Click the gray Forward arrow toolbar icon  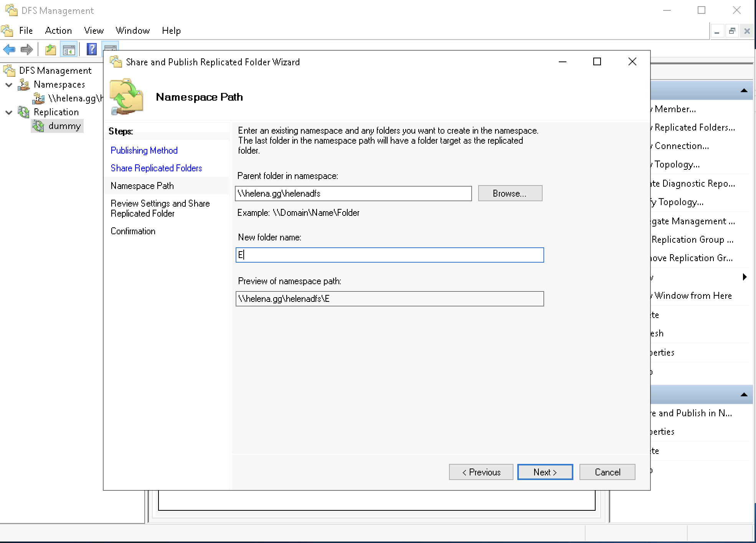tap(26, 49)
